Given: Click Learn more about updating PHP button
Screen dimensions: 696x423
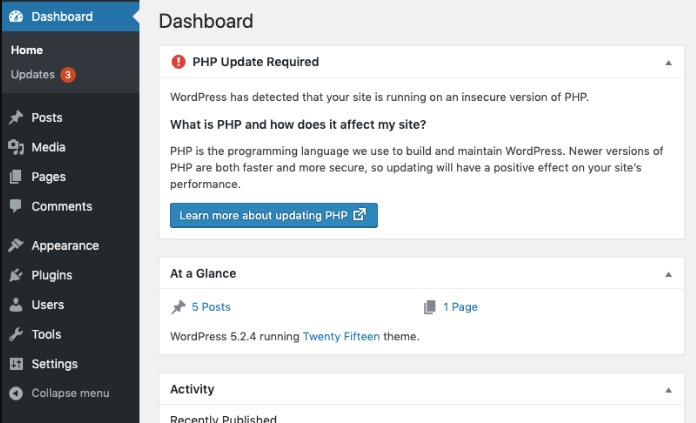Looking at the screenshot, I should tap(273, 215).
